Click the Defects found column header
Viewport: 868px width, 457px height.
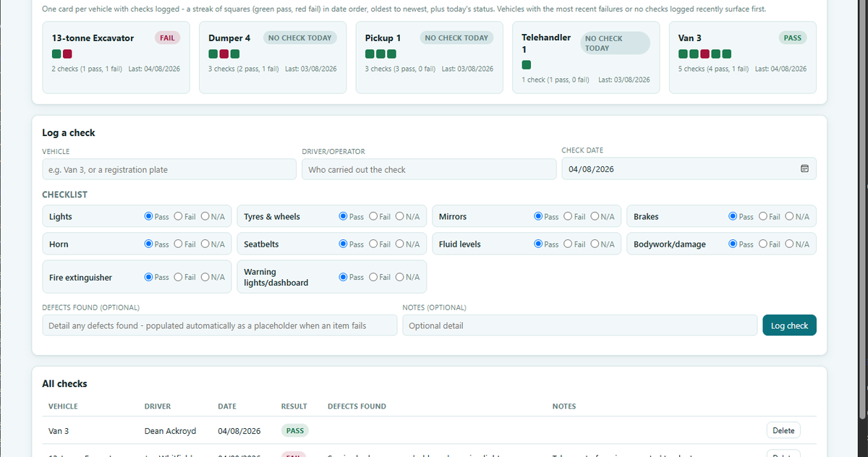357,406
